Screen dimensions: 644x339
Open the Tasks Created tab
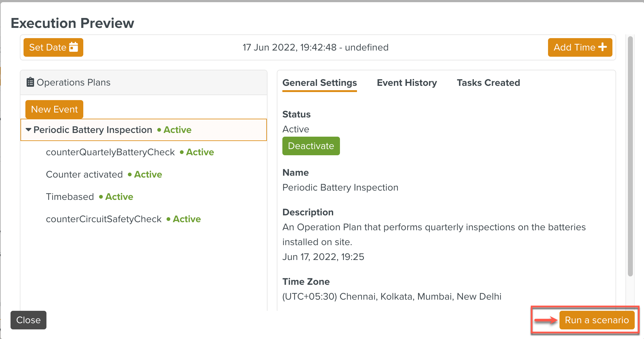tap(488, 83)
